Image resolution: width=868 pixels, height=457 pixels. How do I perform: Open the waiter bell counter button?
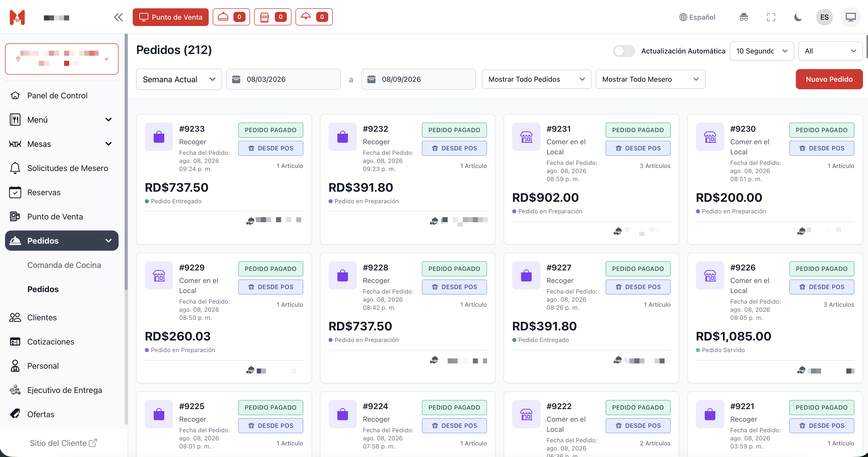coord(314,17)
